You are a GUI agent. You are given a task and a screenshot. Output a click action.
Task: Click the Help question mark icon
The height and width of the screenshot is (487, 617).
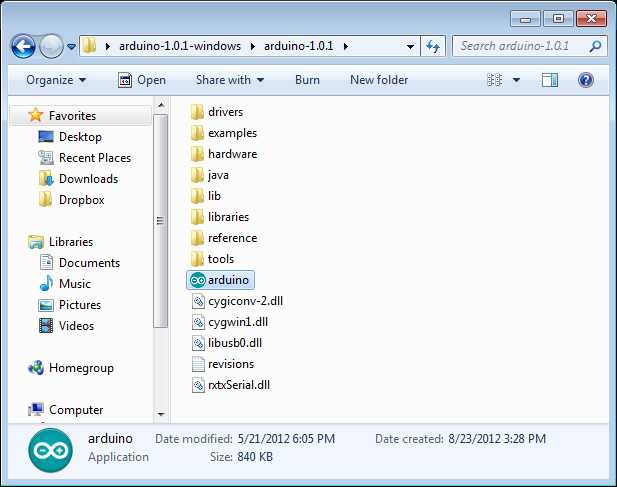click(x=585, y=80)
